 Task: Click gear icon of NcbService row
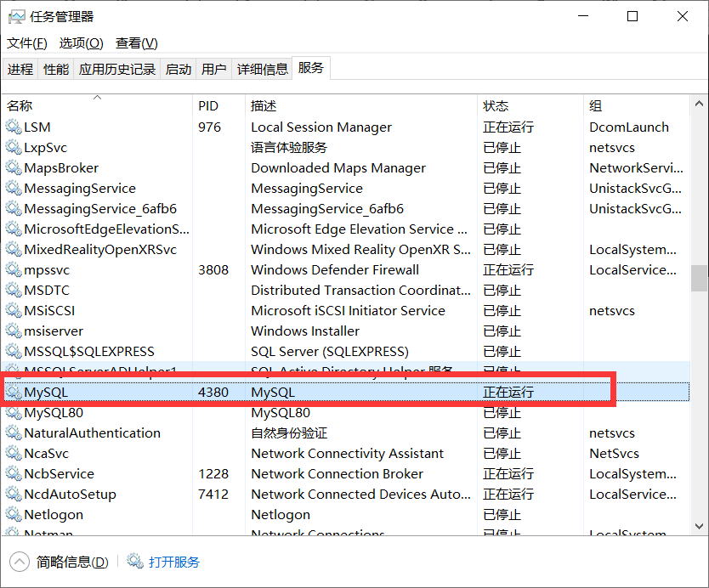pos(14,473)
